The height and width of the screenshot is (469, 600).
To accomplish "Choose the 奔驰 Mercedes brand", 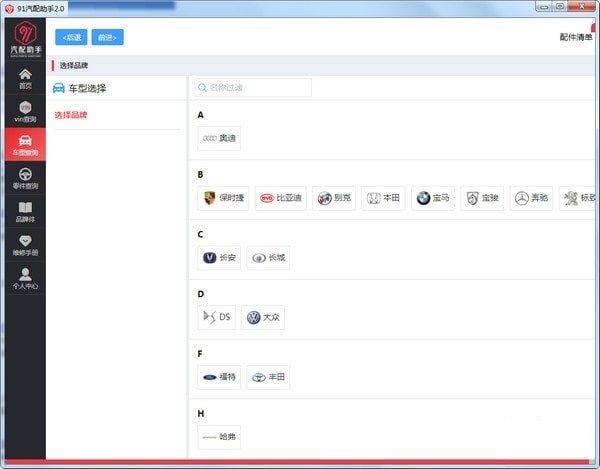I will (x=531, y=198).
